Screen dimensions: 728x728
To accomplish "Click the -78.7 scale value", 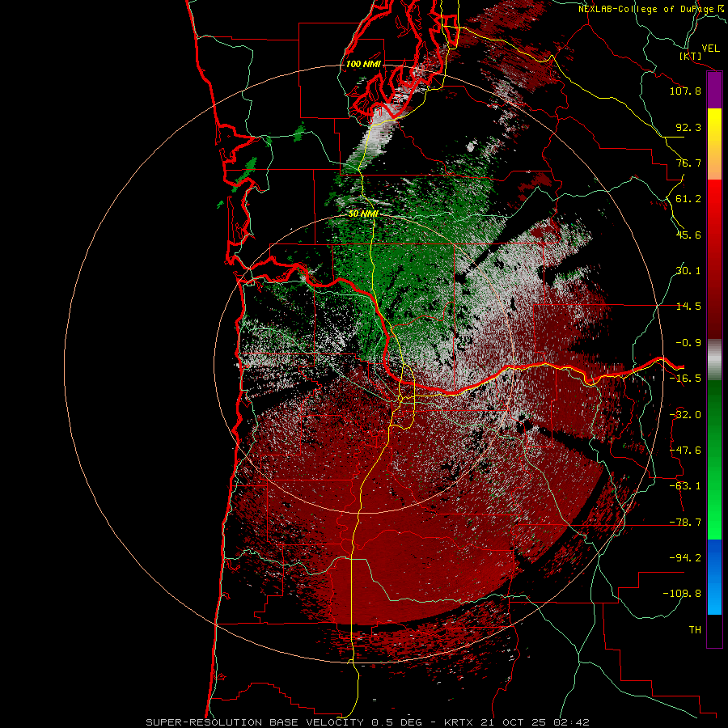I will pos(685,523).
